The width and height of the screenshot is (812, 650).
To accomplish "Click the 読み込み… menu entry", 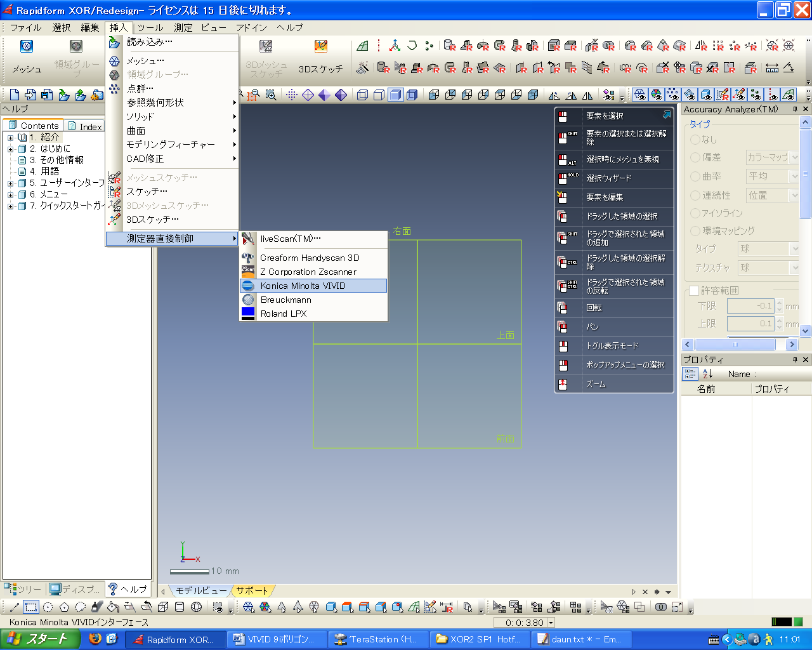I will [172, 42].
